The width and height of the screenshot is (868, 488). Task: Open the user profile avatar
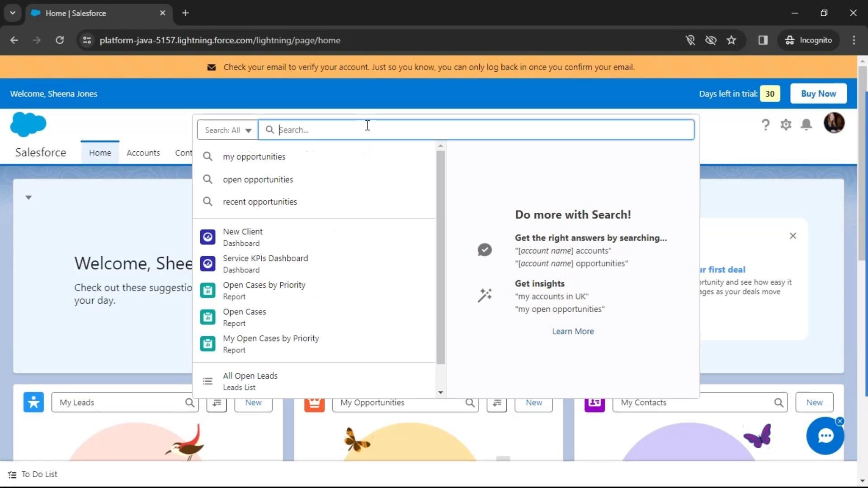point(834,123)
